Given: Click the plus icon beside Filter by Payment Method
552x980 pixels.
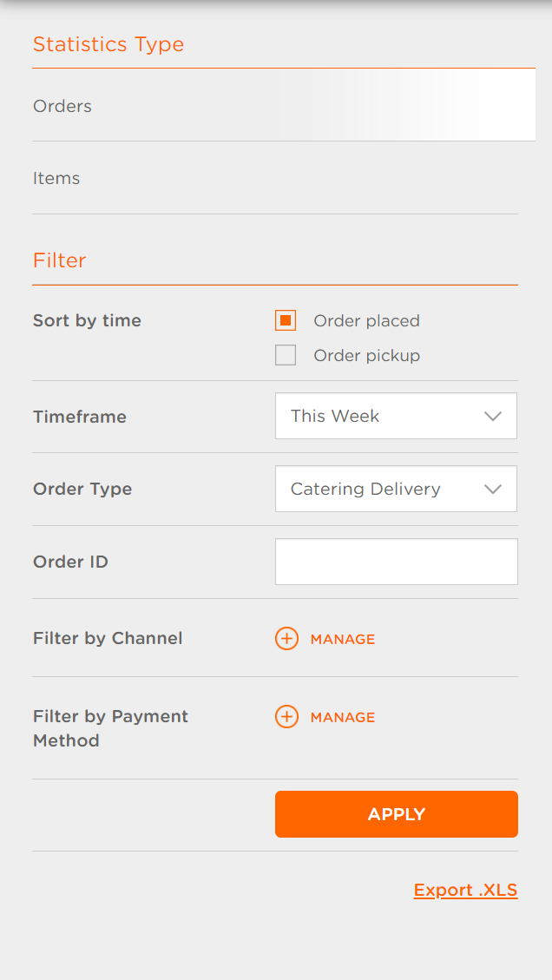Looking at the screenshot, I should point(286,717).
